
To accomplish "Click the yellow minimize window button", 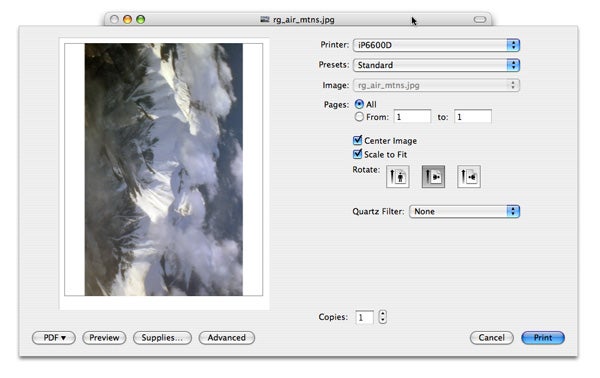I will click(x=127, y=19).
